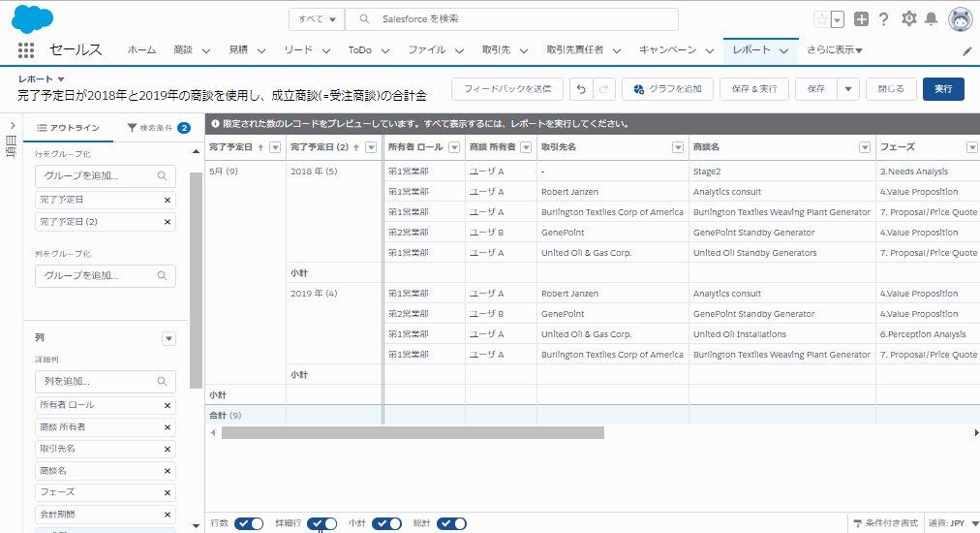Viewport: 980px width, 533px height.
Task: Remove the 取引先名 column from list
Action: [x=168, y=449]
